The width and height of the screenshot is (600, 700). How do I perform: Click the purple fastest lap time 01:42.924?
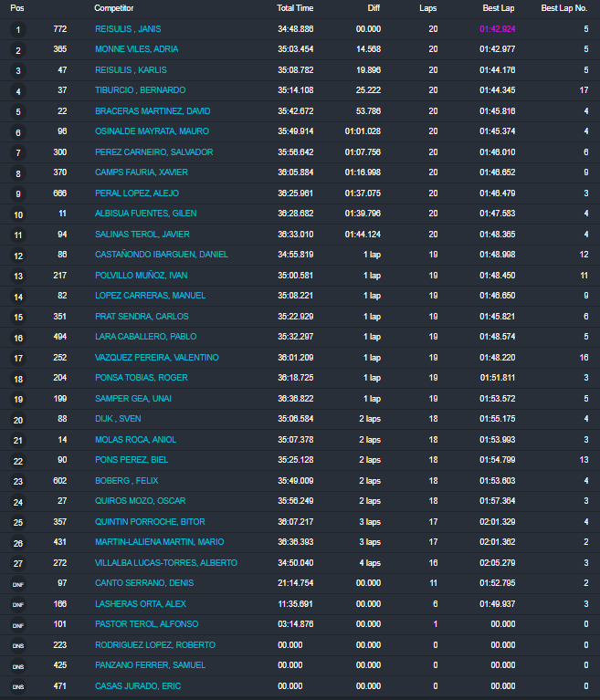point(497,29)
